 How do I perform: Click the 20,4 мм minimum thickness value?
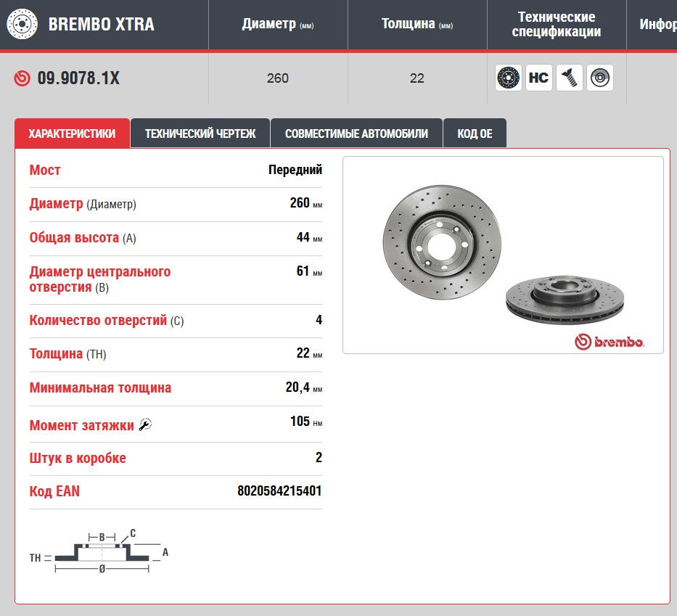[304, 387]
